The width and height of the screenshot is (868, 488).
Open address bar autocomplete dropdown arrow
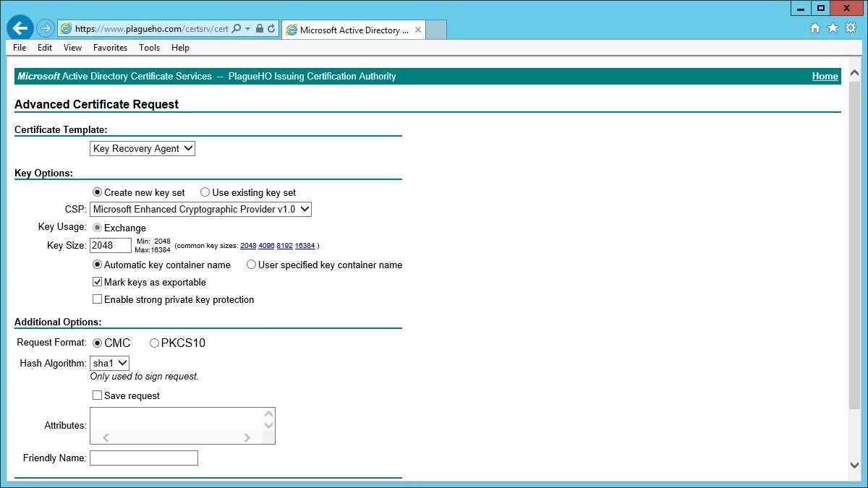click(x=247, y=29)
